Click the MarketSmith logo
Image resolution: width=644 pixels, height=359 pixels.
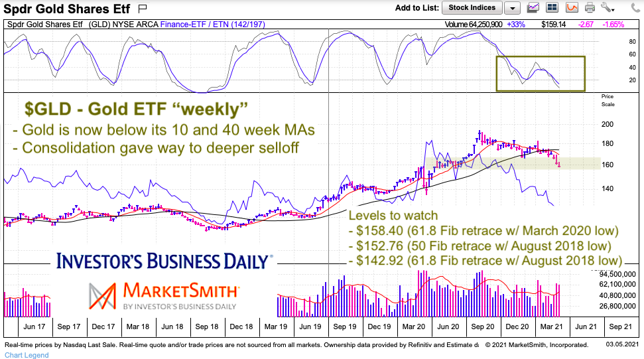[163, 296]
